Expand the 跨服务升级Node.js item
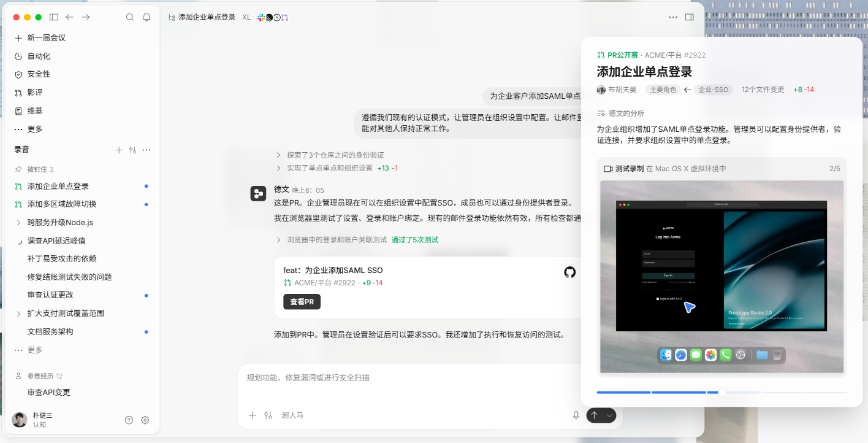 18,223
